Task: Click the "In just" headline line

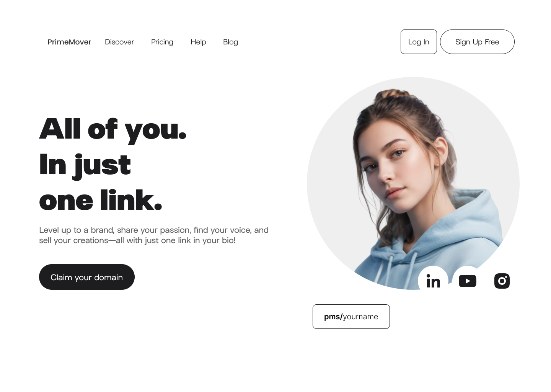Action: 85,165
